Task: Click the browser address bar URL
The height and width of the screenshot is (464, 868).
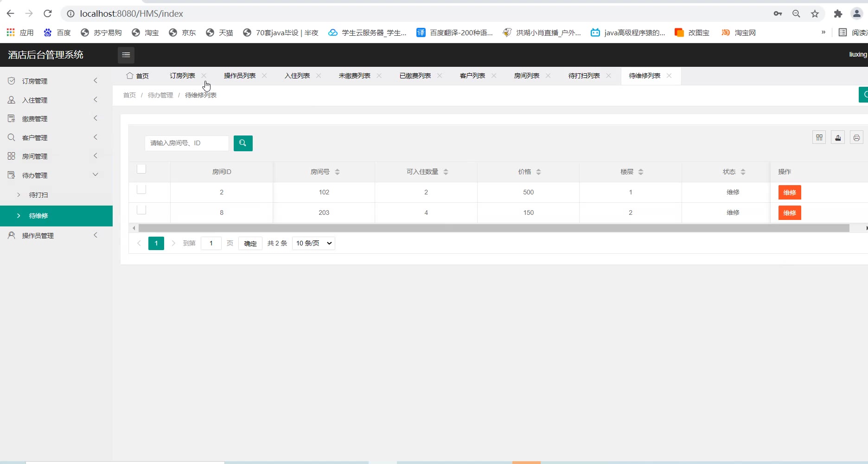Action: (132, 13)
